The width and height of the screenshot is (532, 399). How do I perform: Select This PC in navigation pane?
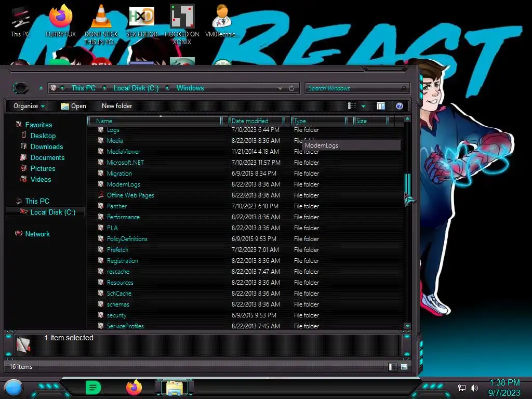pyautogui.click(x=33, y=201)
